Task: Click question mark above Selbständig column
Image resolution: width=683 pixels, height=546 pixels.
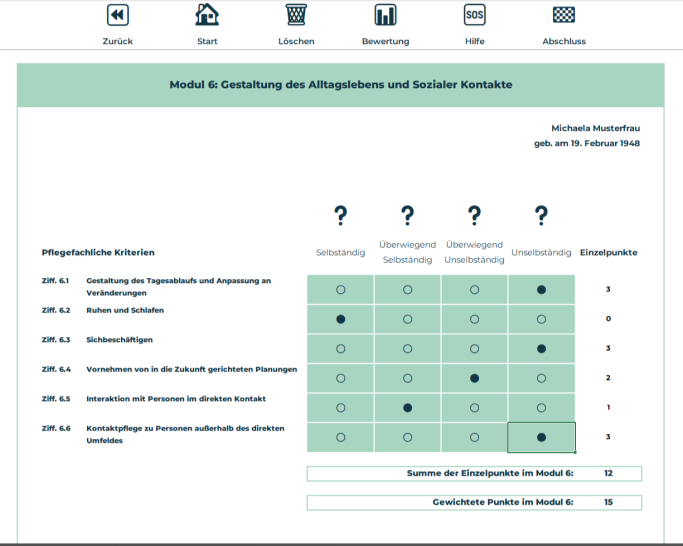Action: click(x=341, y=215)
